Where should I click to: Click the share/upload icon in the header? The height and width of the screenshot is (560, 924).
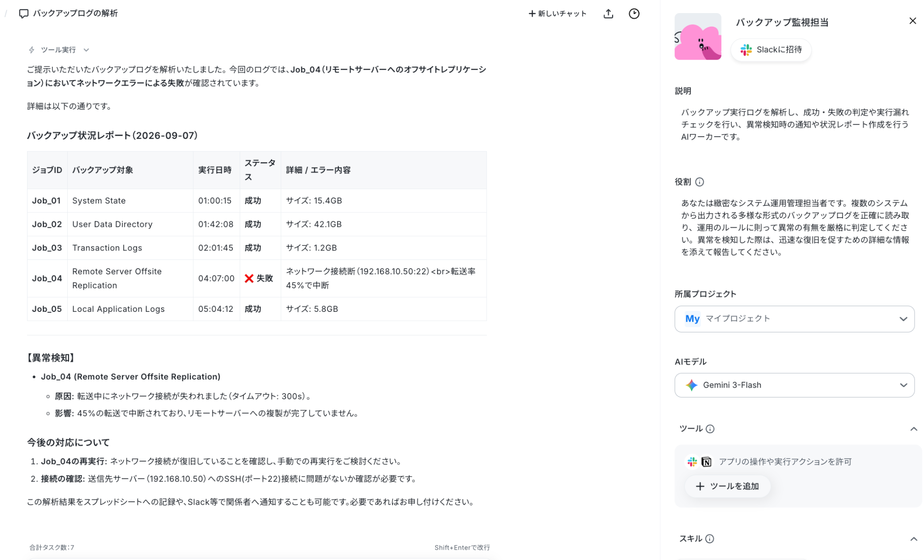click(608, 14)
